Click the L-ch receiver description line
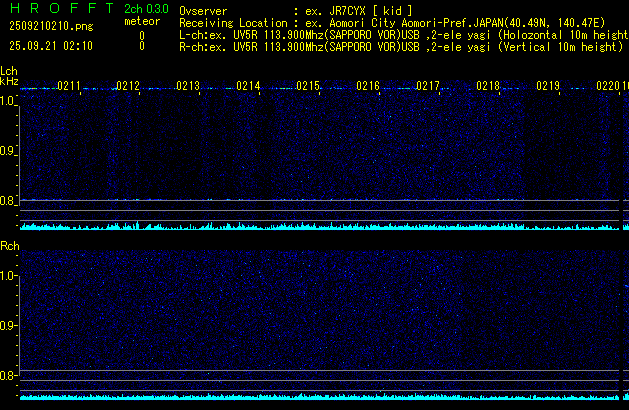The height and width of the screenshot is (410, 629). click(x=400, y=34)
